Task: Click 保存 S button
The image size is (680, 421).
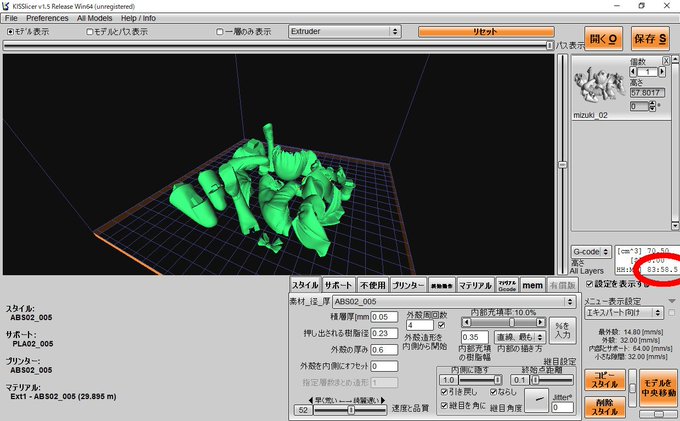Action: (x=650, y=39)
